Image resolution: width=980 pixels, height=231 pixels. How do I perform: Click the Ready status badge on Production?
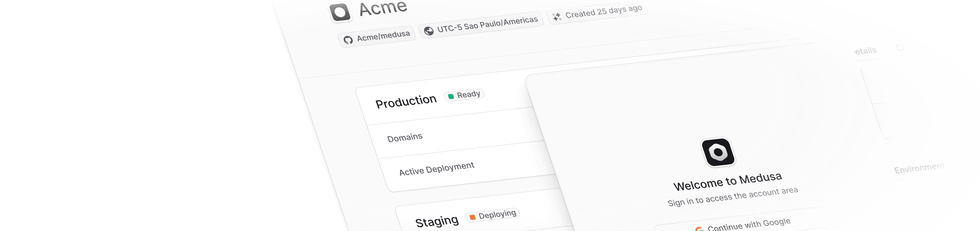point(464,95)
